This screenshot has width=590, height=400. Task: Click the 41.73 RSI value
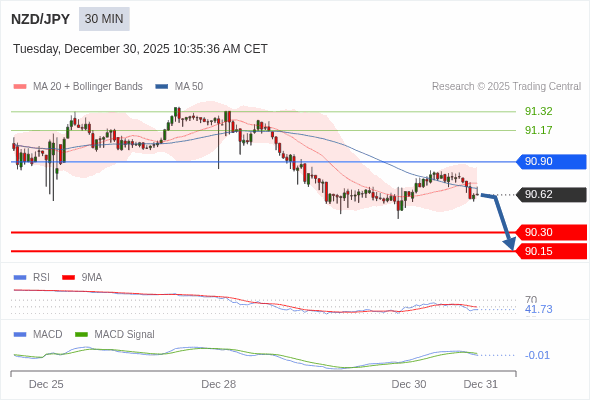pos(538,309)
